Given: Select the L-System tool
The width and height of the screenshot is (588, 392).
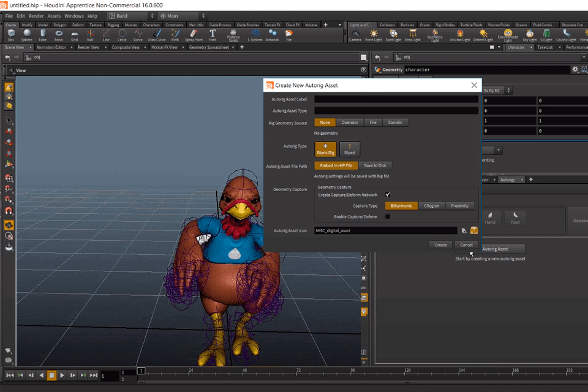Looking at the screenshot, I should 255,32.
